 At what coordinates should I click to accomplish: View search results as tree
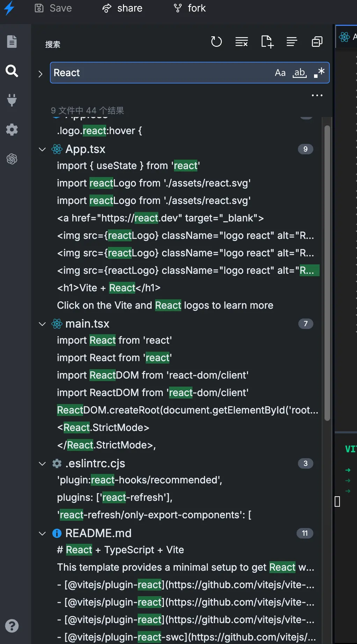pyautogui.click(x=292, y=42)
